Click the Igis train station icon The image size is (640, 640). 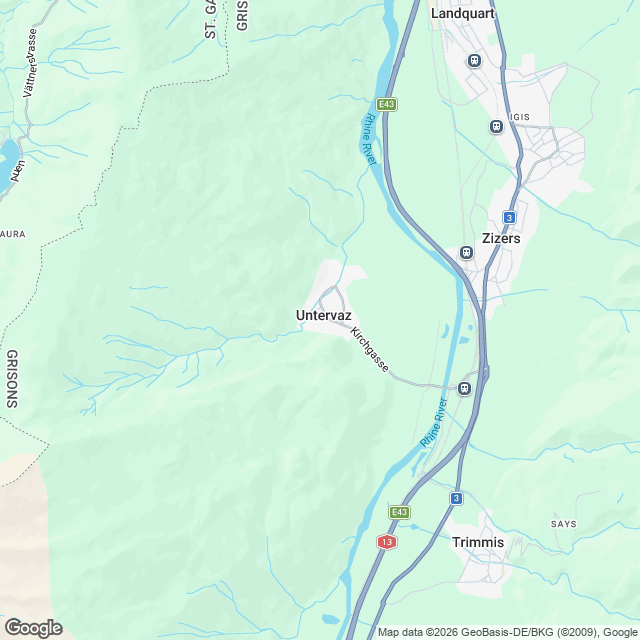[x=496, y=127]
